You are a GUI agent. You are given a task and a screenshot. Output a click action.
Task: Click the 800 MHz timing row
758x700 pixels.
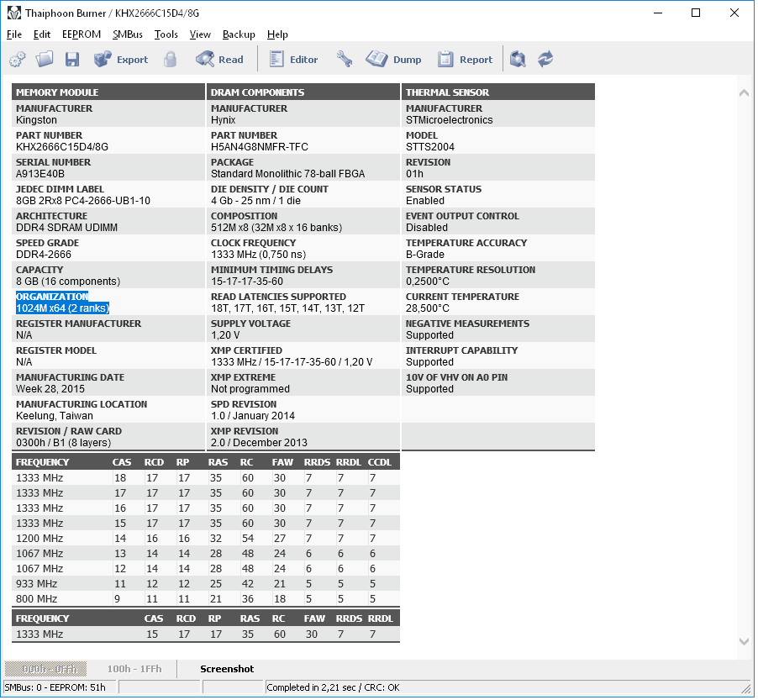coord(205,599)
